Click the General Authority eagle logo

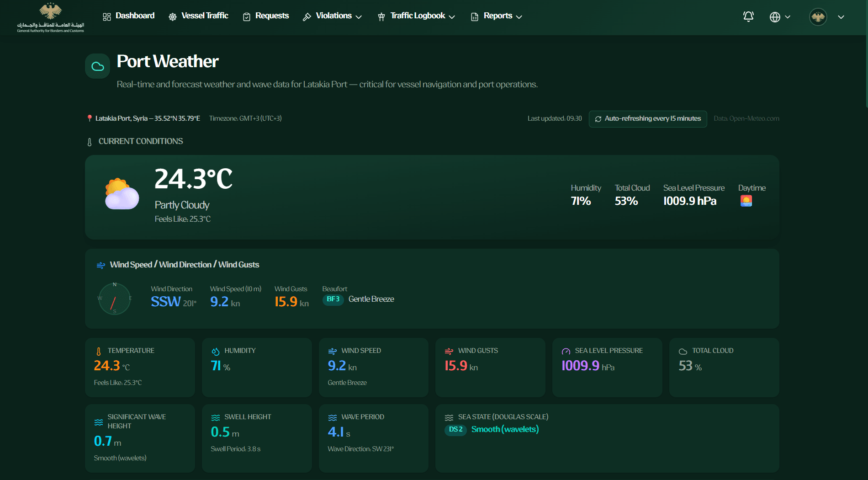tap(50, 17)
